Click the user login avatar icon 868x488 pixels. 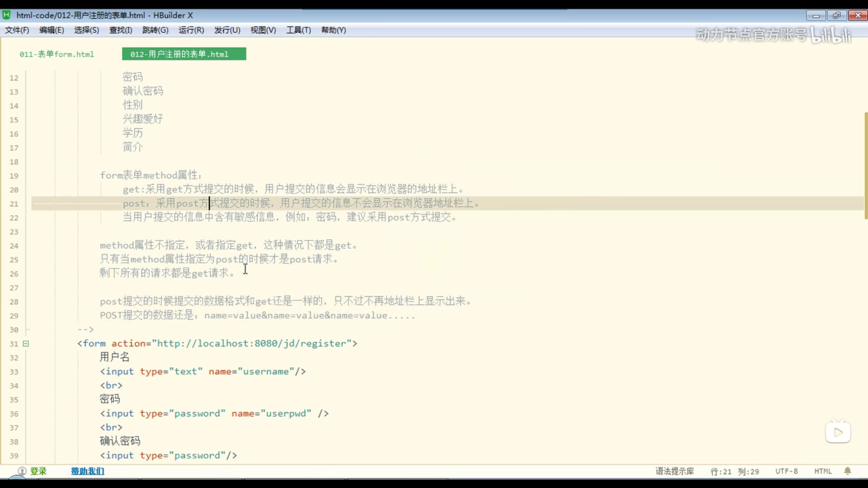click(x=22, y=471)
